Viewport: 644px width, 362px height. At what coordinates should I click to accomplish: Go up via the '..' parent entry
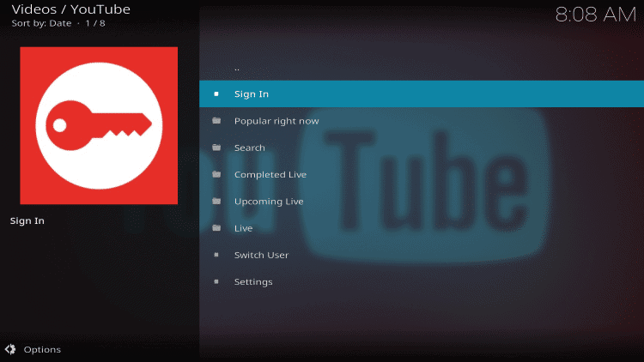(422, 68)
